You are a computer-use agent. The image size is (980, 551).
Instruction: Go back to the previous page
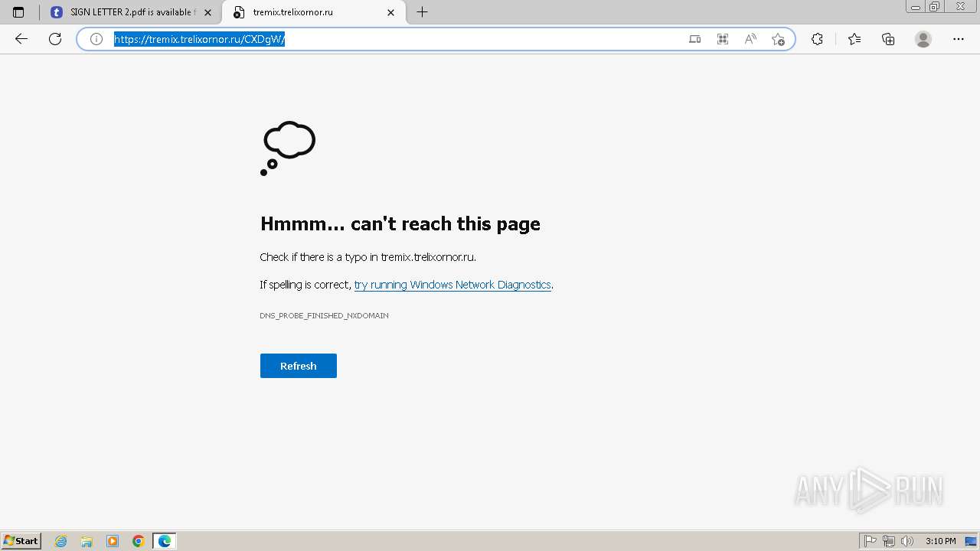21,39
